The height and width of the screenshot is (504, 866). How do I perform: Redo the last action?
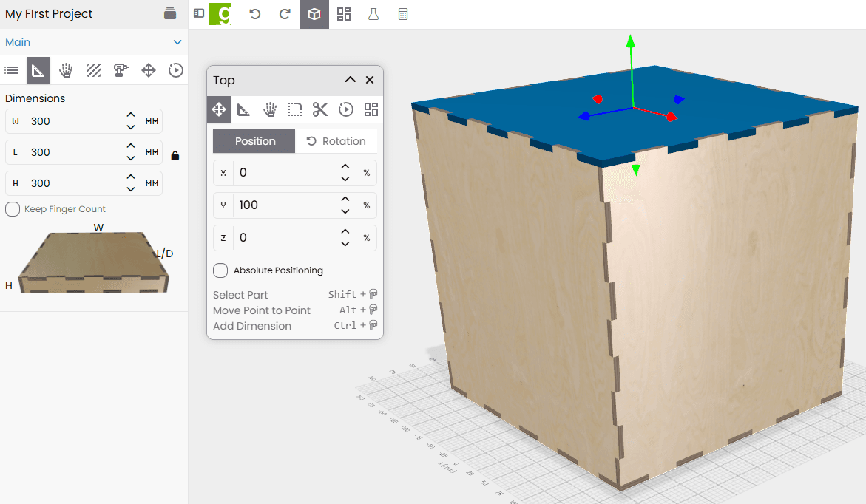[285, 14]
